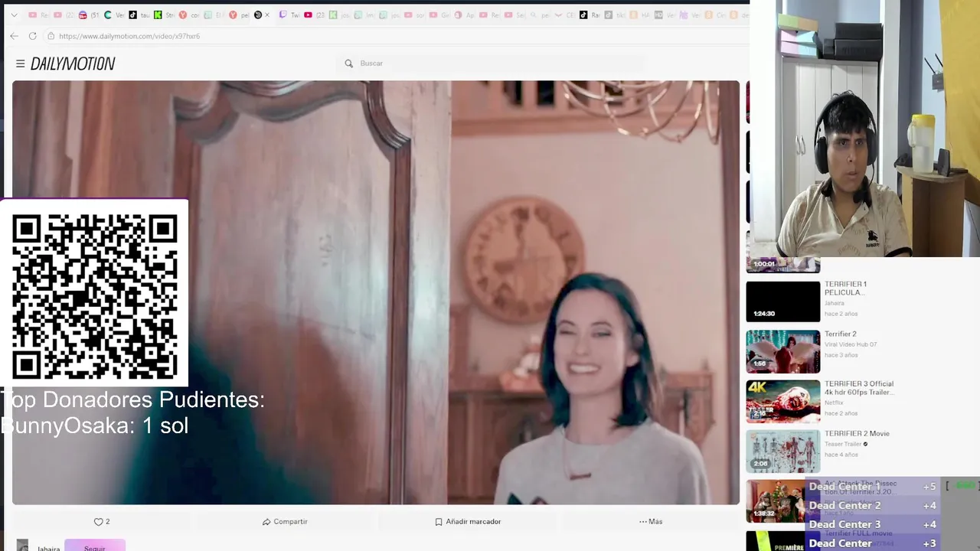Click the 'TERRIFIER 2 Movie' title

click(x=857, y=433)
